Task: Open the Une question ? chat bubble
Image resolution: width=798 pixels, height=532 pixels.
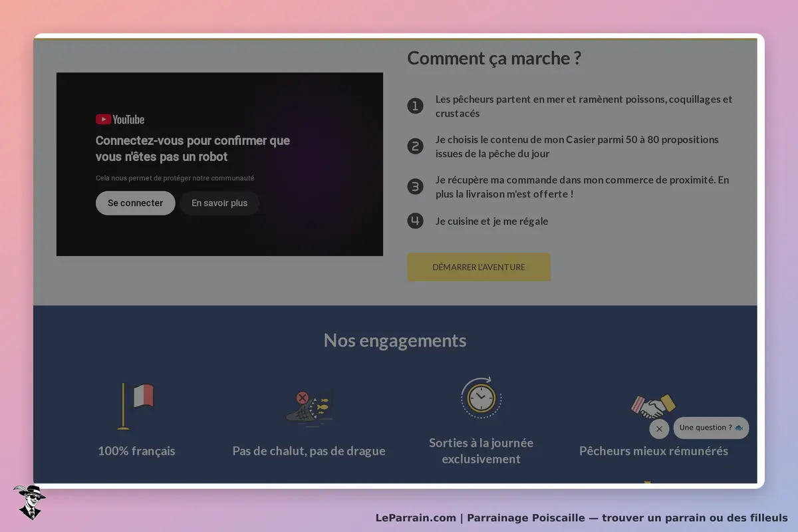Action: pyautogui.click(x=711, y=428)
